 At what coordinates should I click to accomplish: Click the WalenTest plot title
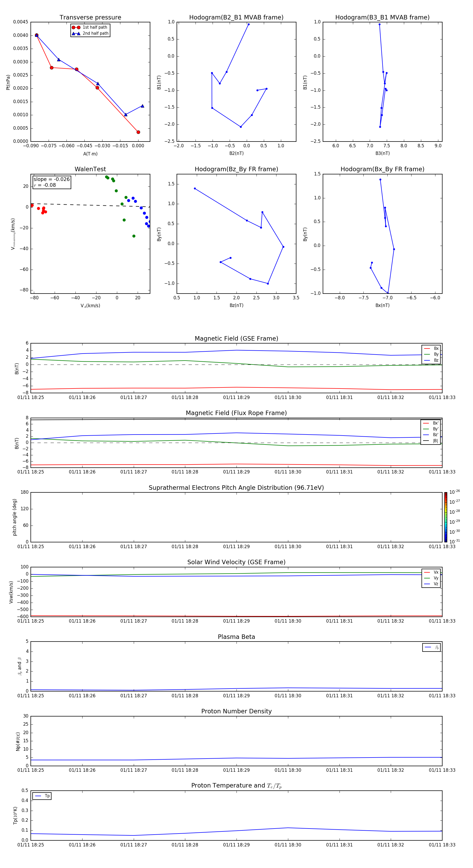(x=90, y=169)
